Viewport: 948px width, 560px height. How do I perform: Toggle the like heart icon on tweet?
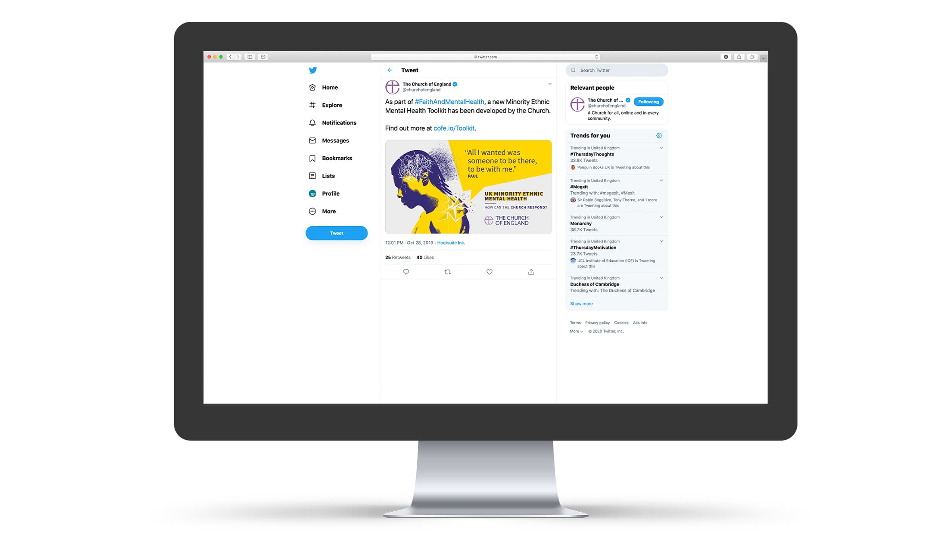tap(490, 271)
